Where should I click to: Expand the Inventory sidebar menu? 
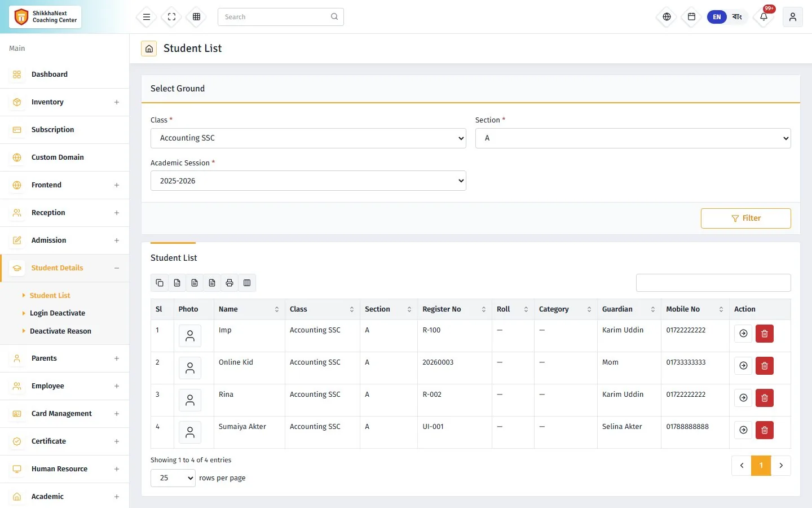(65, 102)
